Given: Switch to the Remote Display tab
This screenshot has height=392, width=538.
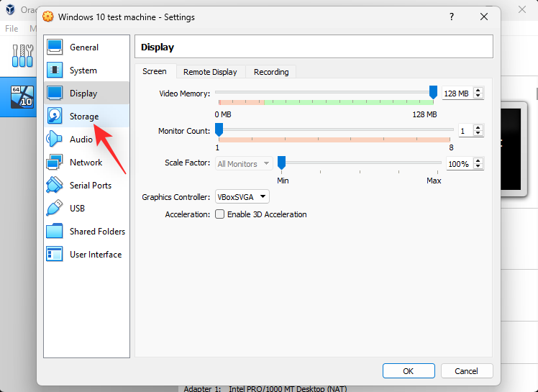Looking at the screenshot, I should click(x=210, y=72).
